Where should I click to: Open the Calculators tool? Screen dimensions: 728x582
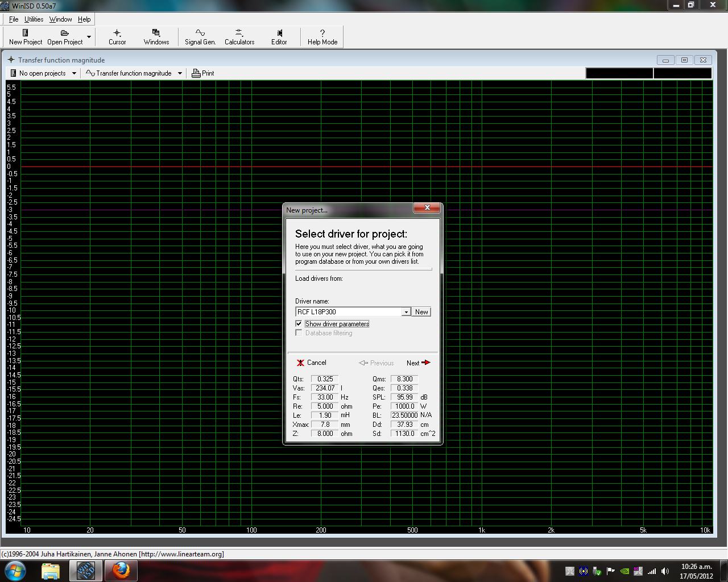(x=239, y=34)
